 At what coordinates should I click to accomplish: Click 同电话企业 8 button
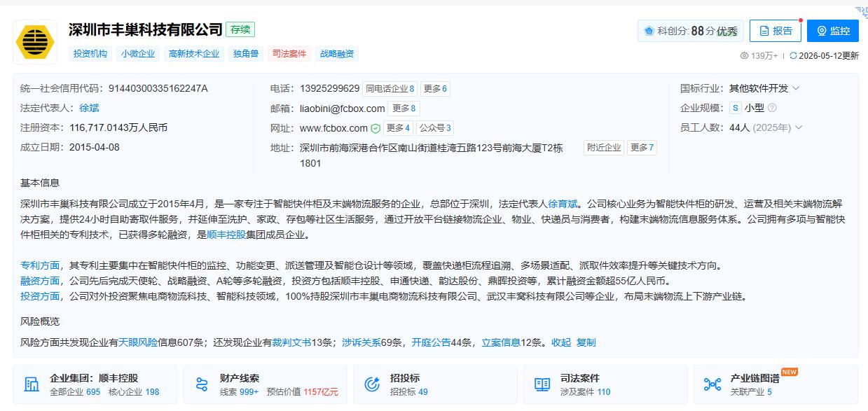click(x=390, y=89)
